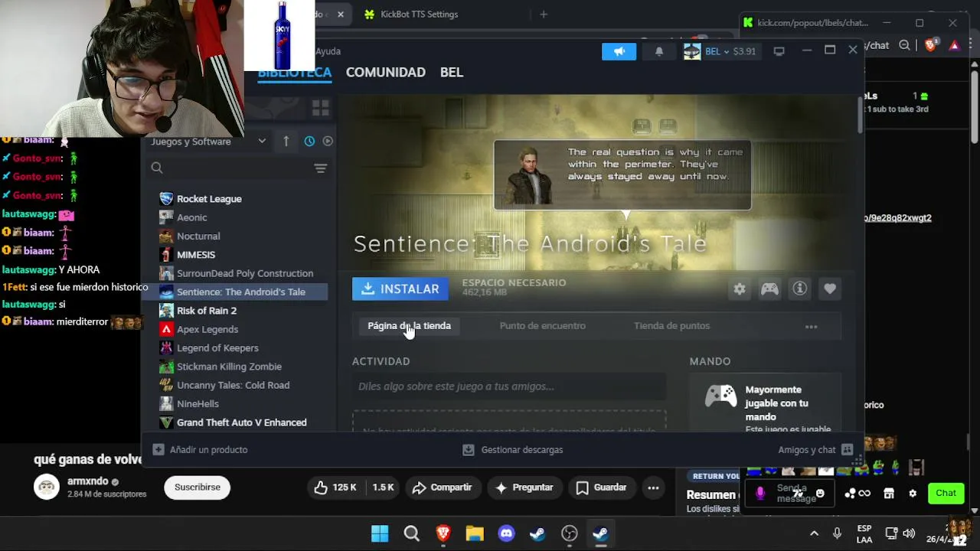Open Kick chat shop icon
980x551 pixels.
click(x=889, y=494)
